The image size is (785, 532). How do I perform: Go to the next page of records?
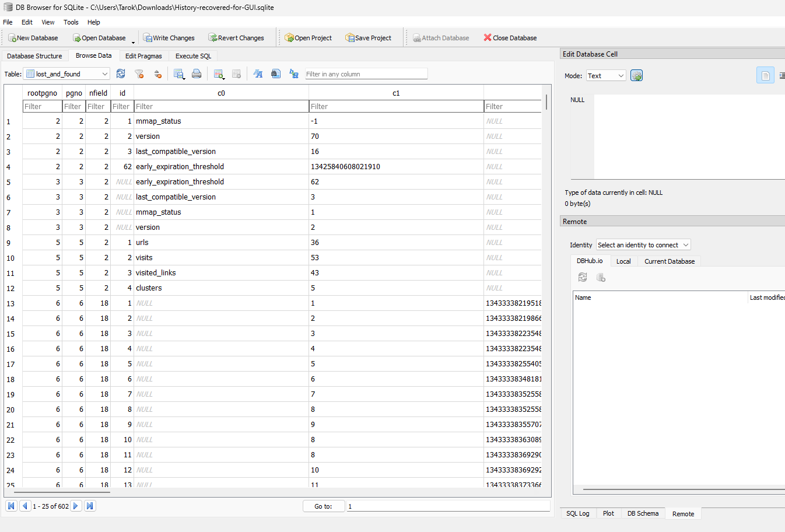76,506
